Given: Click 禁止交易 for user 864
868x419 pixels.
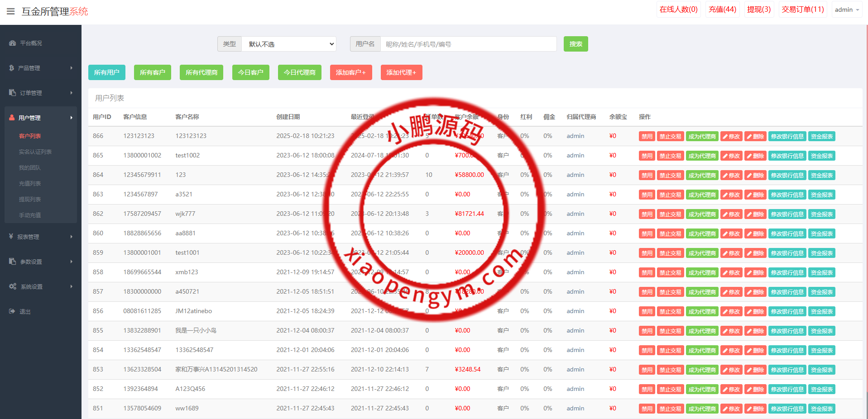Looking at the screenshot, I should (x=670, y=175).
